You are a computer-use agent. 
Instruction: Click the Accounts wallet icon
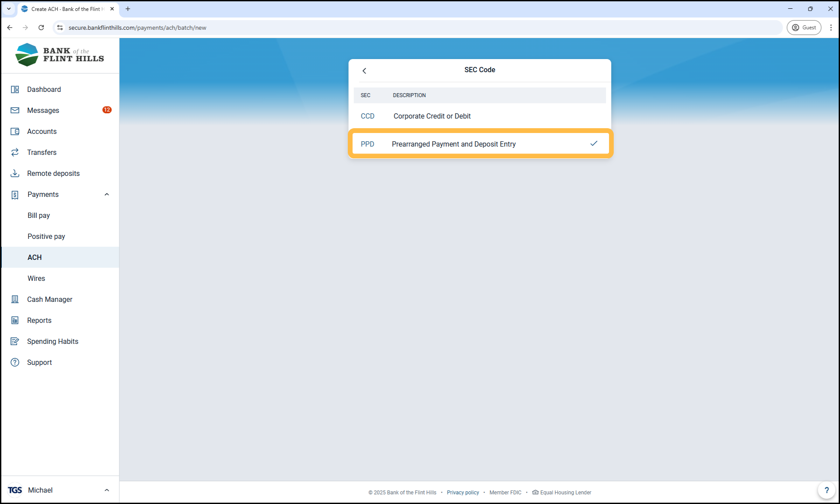[15, 131]
